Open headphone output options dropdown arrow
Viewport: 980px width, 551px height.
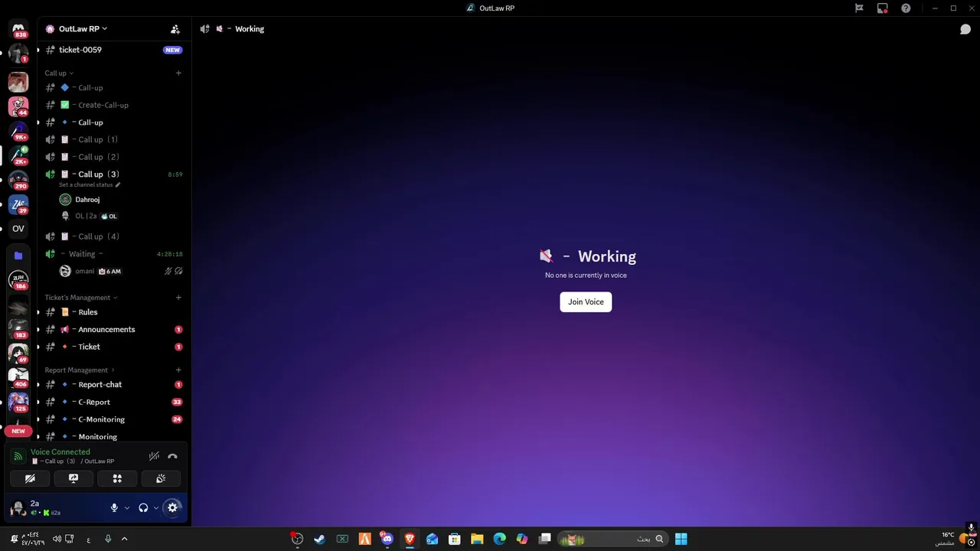(156, 507)
